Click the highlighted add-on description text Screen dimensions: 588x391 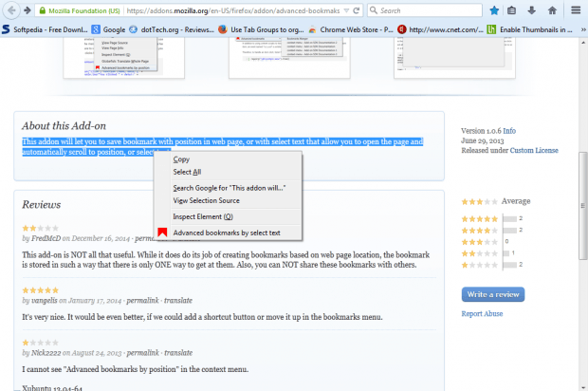(x=222, y=147)
